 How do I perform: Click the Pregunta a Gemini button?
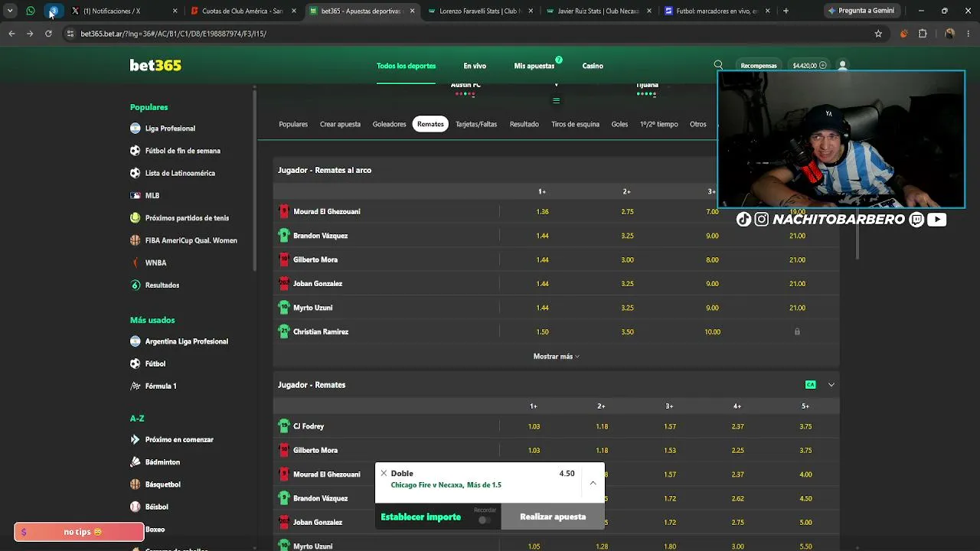[x=861, y=11]
